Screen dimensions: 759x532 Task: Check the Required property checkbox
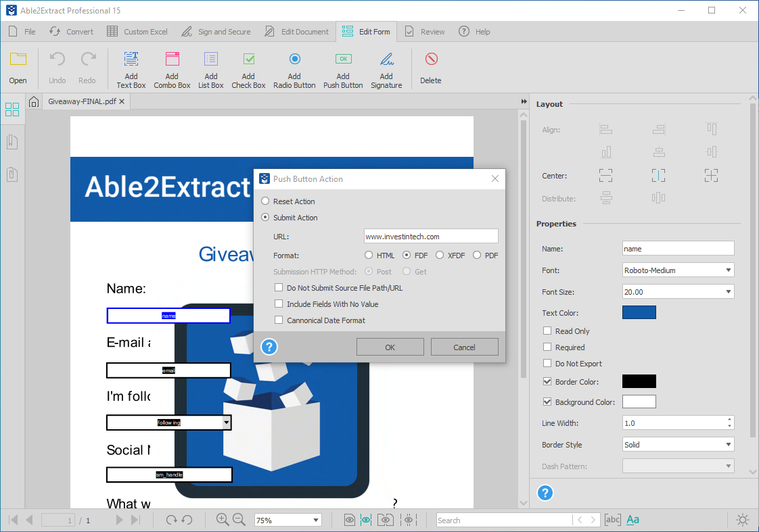point(547,347)
